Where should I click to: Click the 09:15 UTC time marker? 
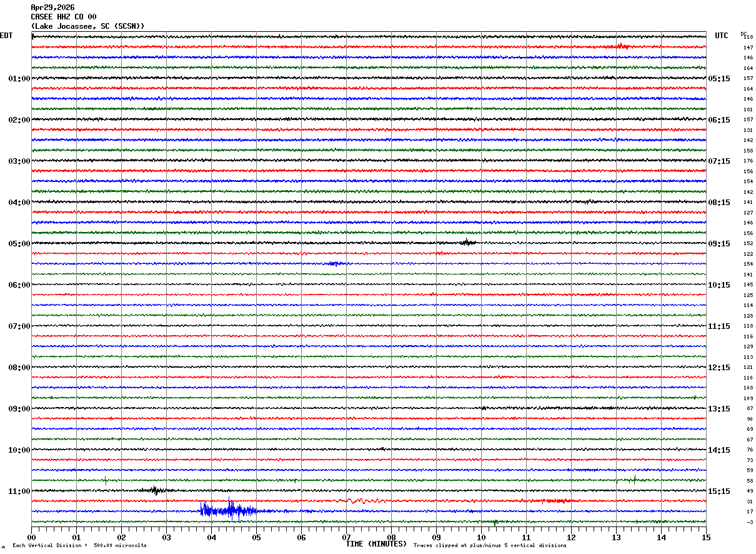point(719,244)
